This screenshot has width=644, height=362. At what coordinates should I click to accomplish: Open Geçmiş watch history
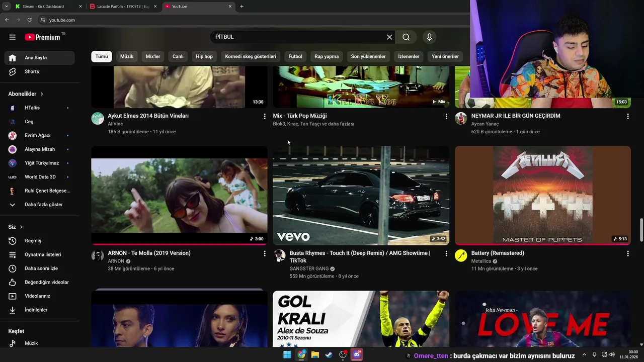coord(39,241)
